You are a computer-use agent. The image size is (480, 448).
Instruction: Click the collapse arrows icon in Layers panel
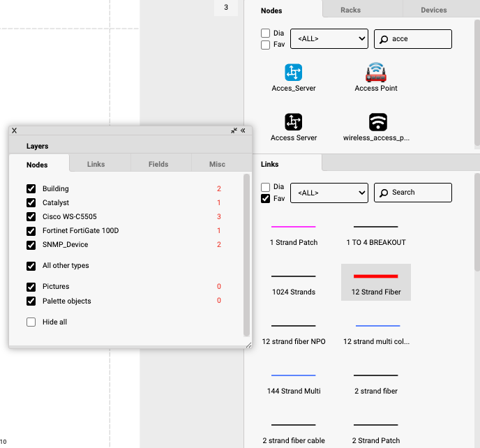click(234, 130)
